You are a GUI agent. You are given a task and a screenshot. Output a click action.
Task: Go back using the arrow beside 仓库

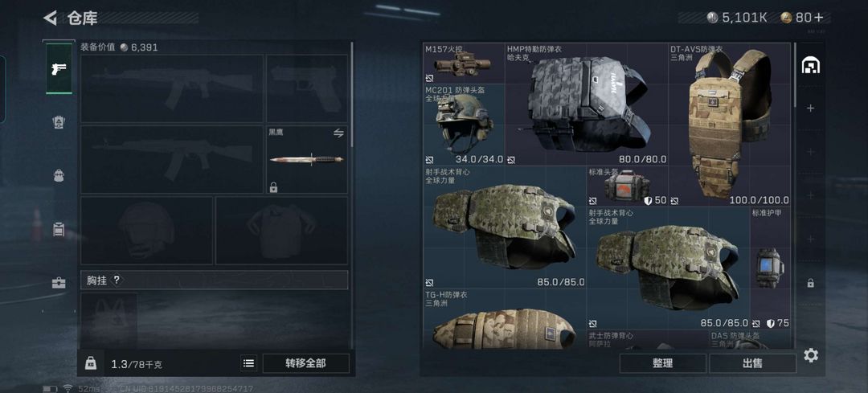51,18
